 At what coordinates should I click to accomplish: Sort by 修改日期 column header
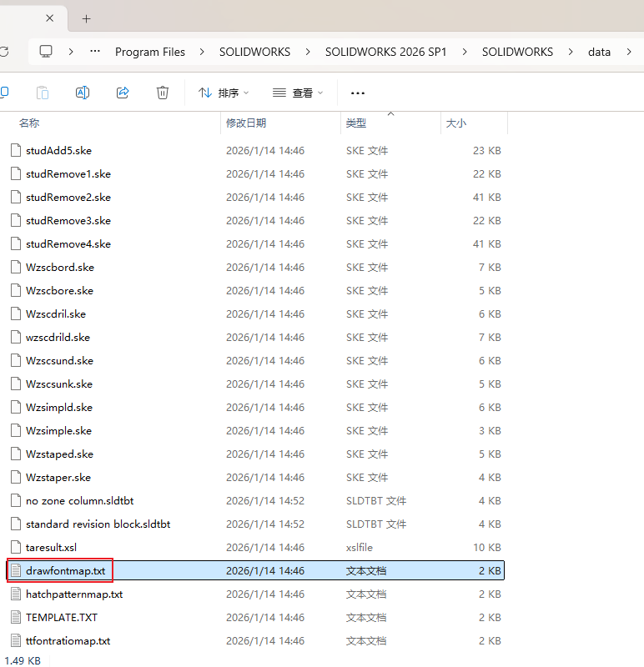[246, 123]
